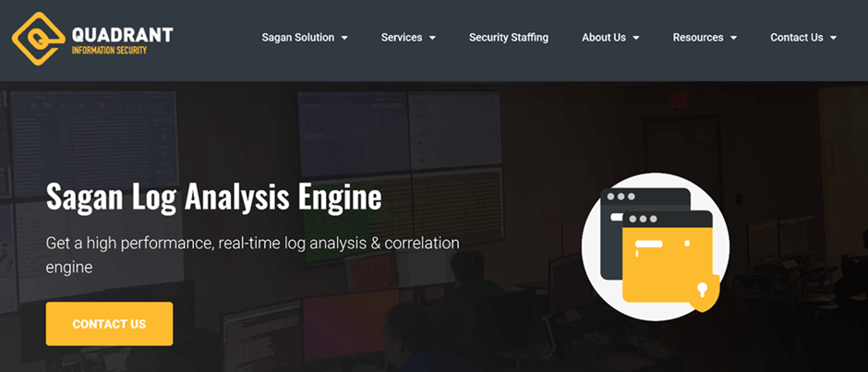Click the Sagan Log Analysis Engine heading
Image resolution: width=868 pixels, height=372 pixels.
[x=213, y=197]
